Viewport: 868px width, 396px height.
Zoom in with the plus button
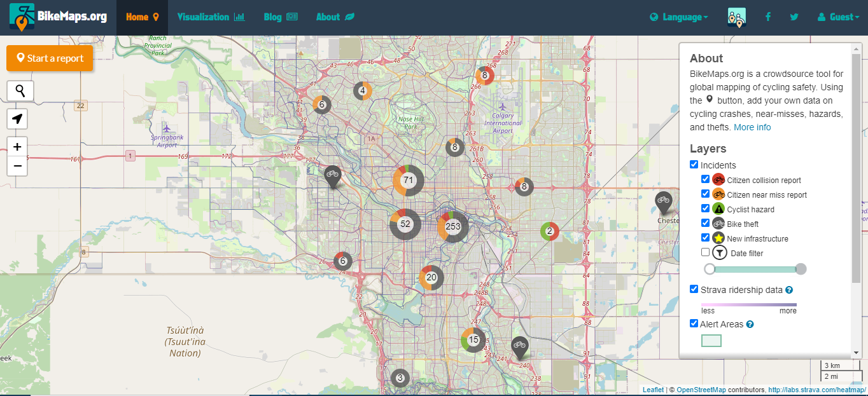point(17,147)
